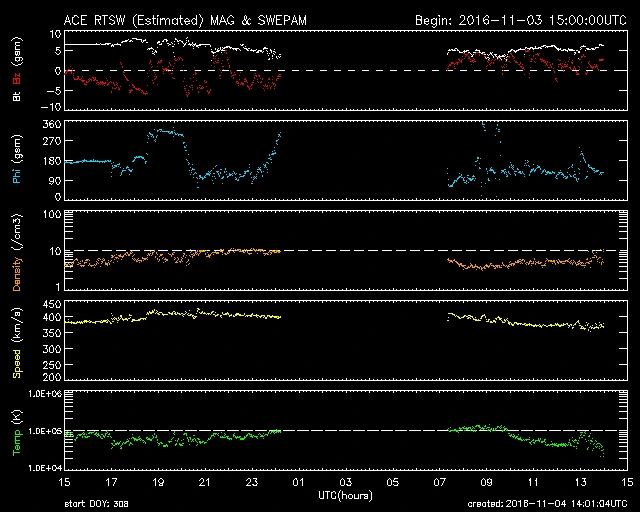Click hour label '13' on time axis
The image size is (640, 512).
pyautogui.click(x=580, y=483)
